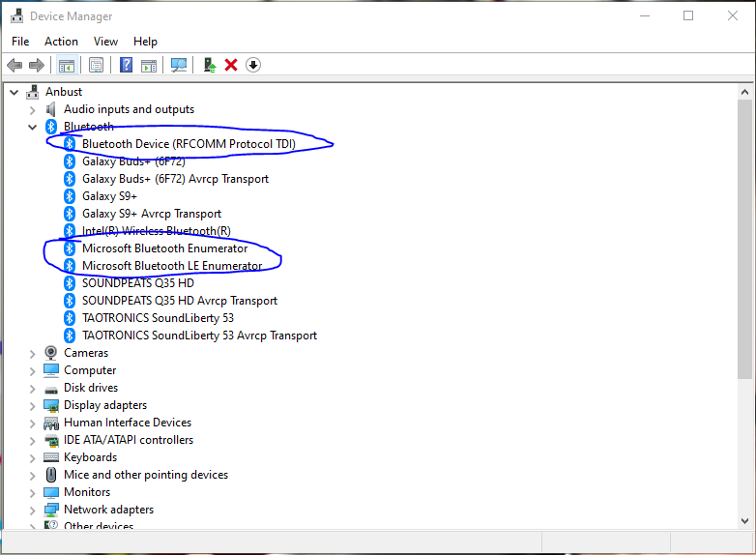Screen dimensions: 756x555
Task: Open the Help menu
Action: pyautogui.click(x=145, y=42)
